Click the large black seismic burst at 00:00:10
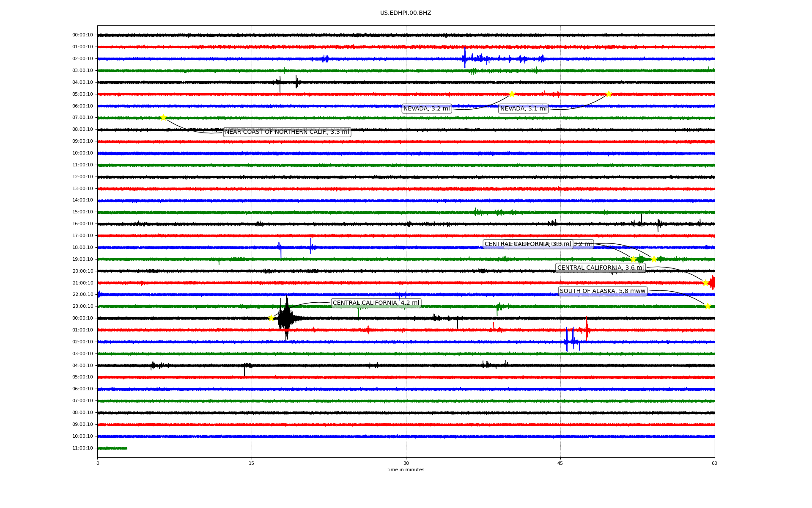Screen dimensions: 812x508 point(286,318)
